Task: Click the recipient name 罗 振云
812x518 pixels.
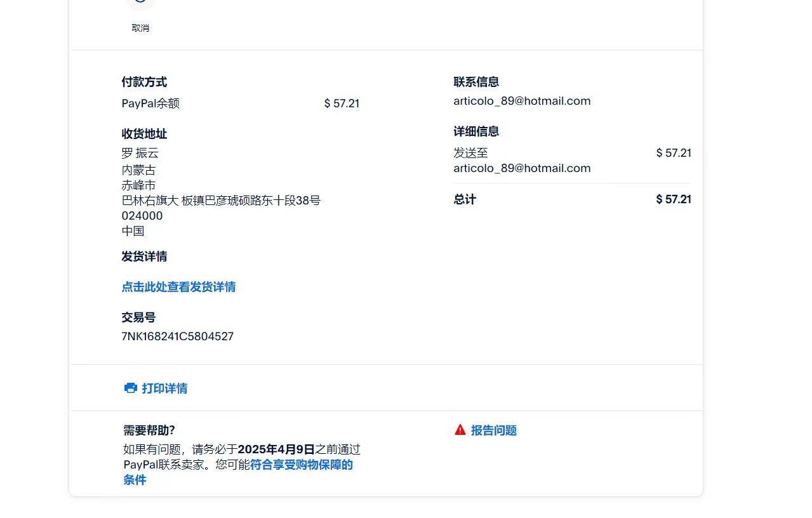Action: 140,153
